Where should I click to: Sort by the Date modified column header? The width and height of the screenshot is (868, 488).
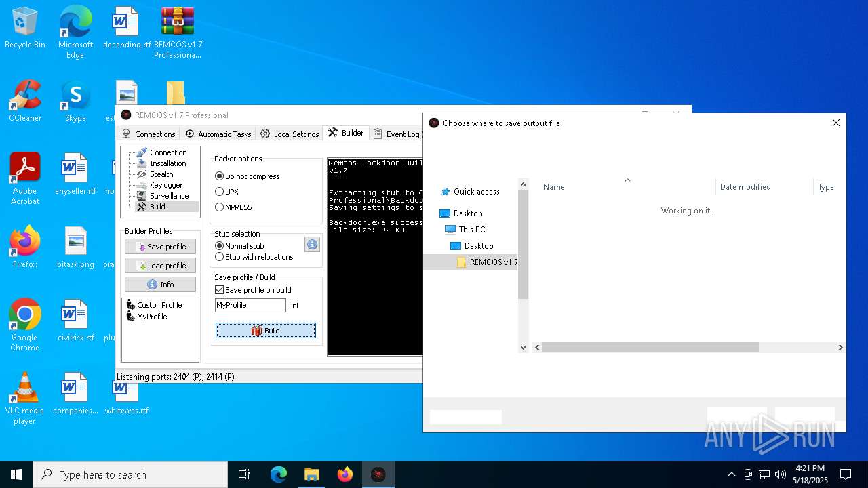pyautogui.click(x=745, y=187)
